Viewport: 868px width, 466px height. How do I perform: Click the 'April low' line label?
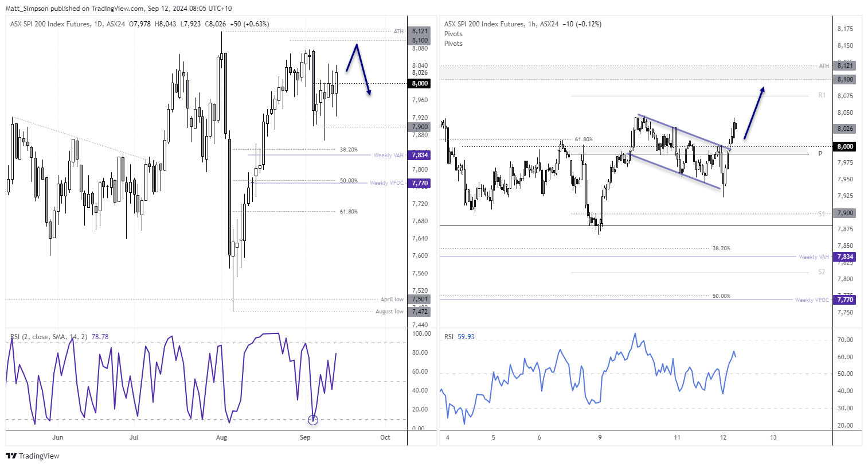pos(392,300)
